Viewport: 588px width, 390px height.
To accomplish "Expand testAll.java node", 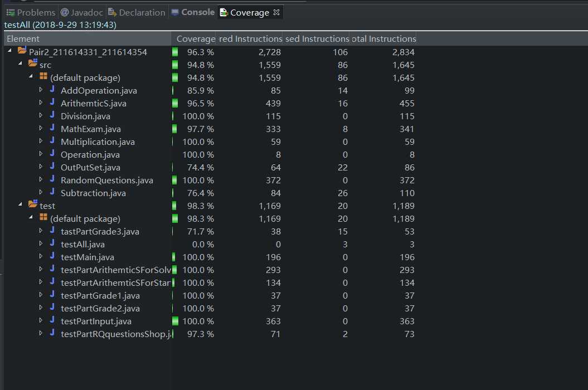I will coord(41,243).
